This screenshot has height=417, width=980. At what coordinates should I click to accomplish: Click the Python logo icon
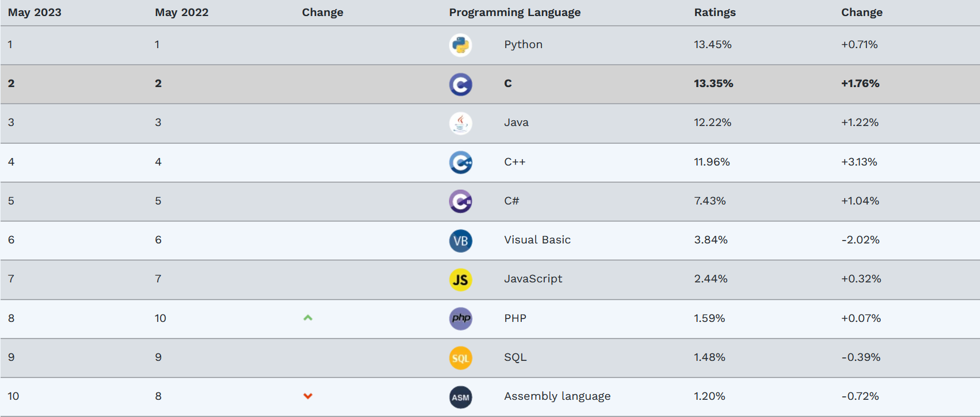460,45
